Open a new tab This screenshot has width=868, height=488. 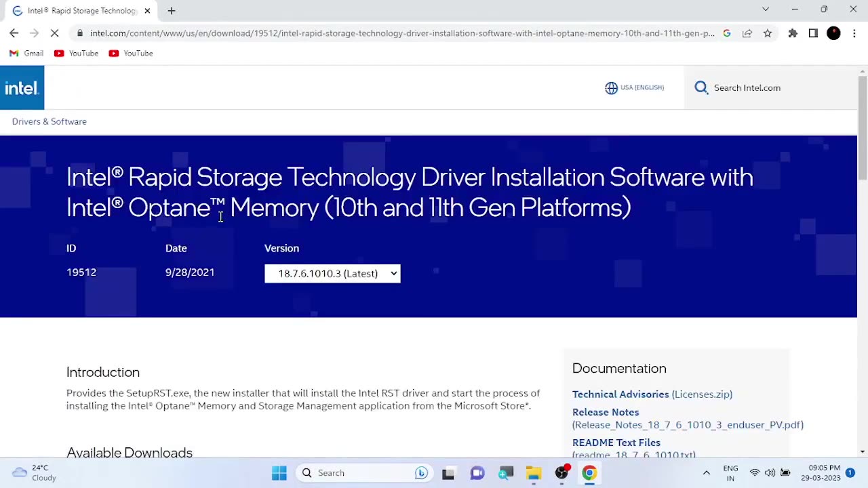(172, 11)
